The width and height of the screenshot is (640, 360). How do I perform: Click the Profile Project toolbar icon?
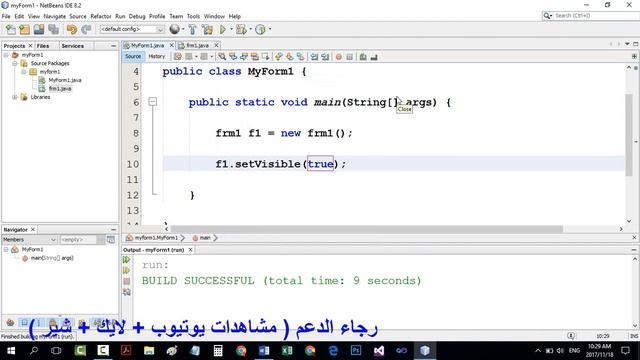coord(260,29)
